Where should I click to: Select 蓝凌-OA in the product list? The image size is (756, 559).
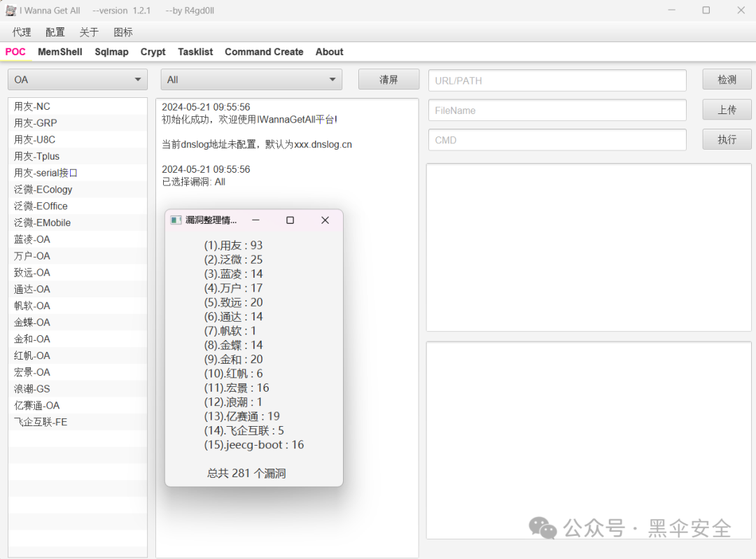78,239
